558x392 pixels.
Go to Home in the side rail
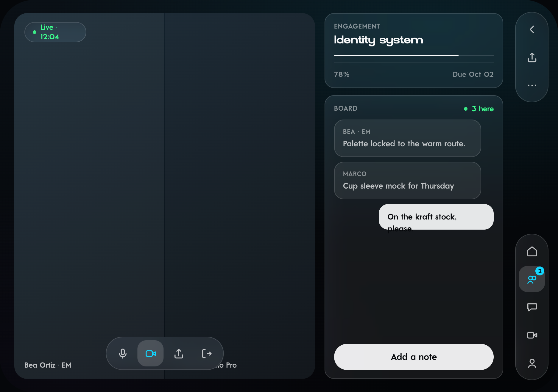(x=532, y=251)
